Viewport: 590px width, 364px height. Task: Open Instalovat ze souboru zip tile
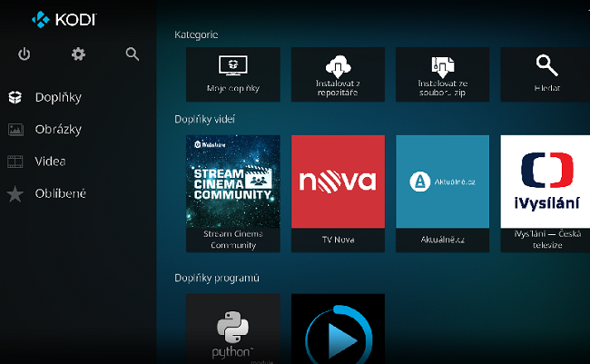[x=443, y=74]
